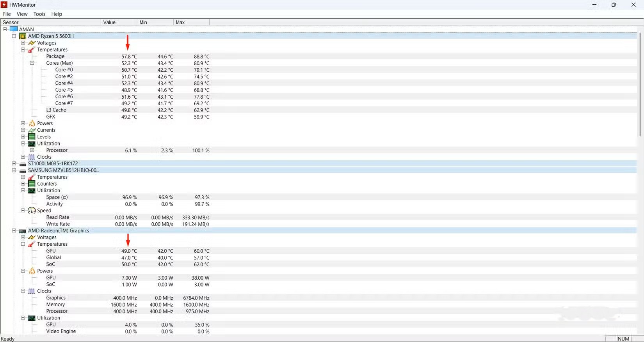
Task: Select the Package temperature row
Action: (x=55, y=57)
